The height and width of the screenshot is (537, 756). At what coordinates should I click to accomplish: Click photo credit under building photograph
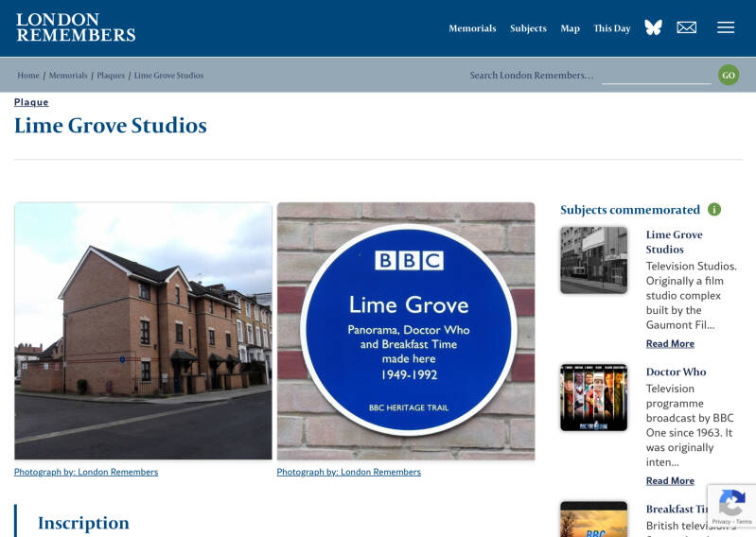tap(86, 472)
